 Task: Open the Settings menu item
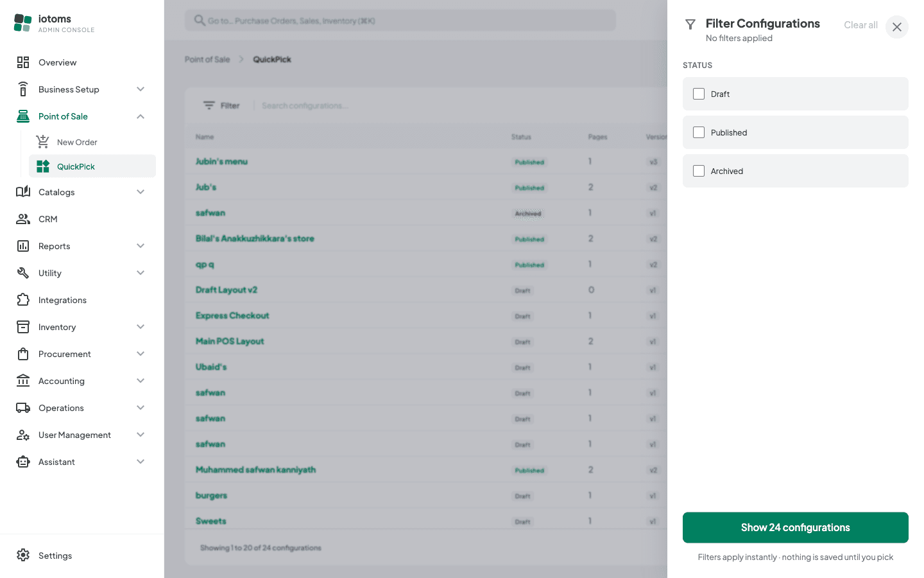(x=82, y=556)
